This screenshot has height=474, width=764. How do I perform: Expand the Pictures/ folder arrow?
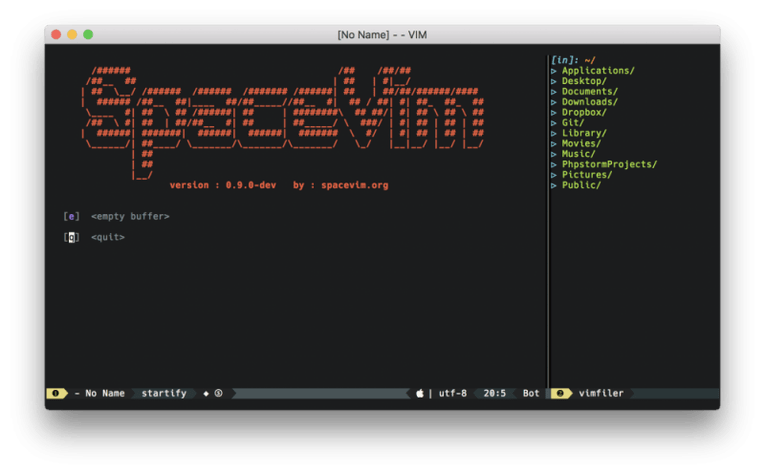[554, 175]
